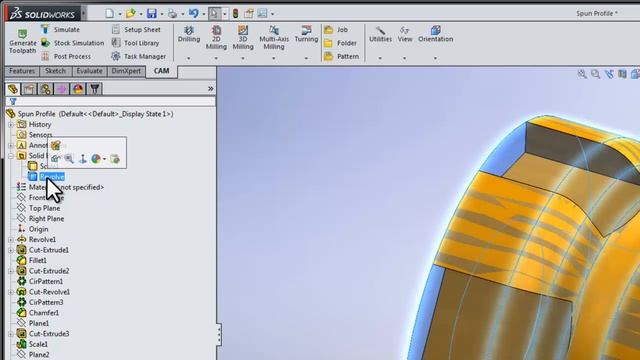640x360 pixels.
Task: Click Zoom to Fit in viewport toolbar
Action: tap(582, 74)
